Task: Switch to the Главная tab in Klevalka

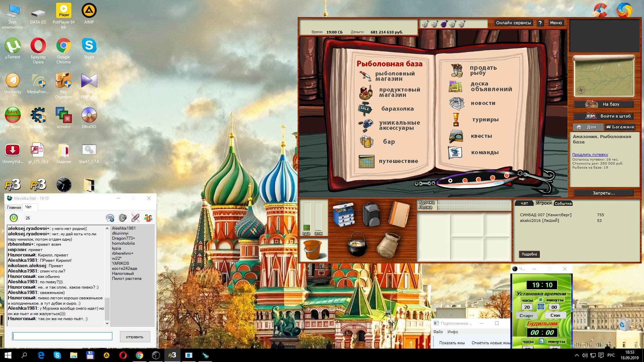Action: tap(14, 207)
